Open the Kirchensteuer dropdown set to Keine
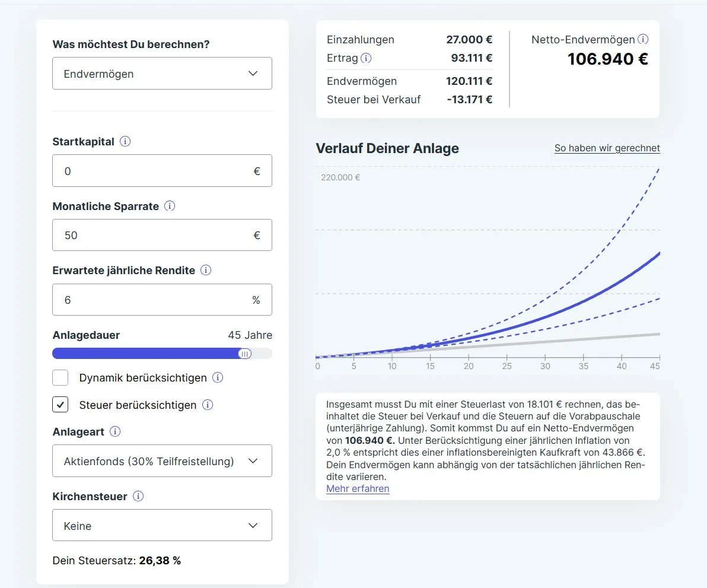This screenshot has width=707, height=588. point(162,526)
